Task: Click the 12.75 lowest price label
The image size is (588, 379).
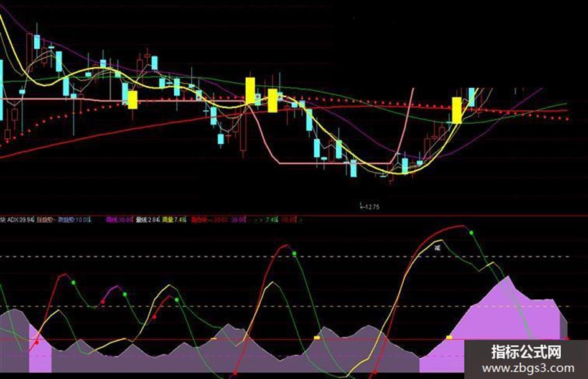Action: (x=370, y=207)
